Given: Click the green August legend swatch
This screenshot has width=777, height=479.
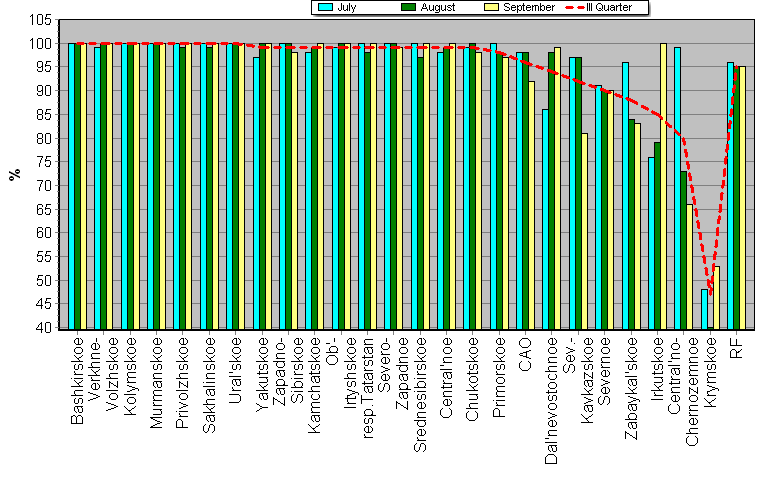Looking at the screenshot, I should pos(408,7).
